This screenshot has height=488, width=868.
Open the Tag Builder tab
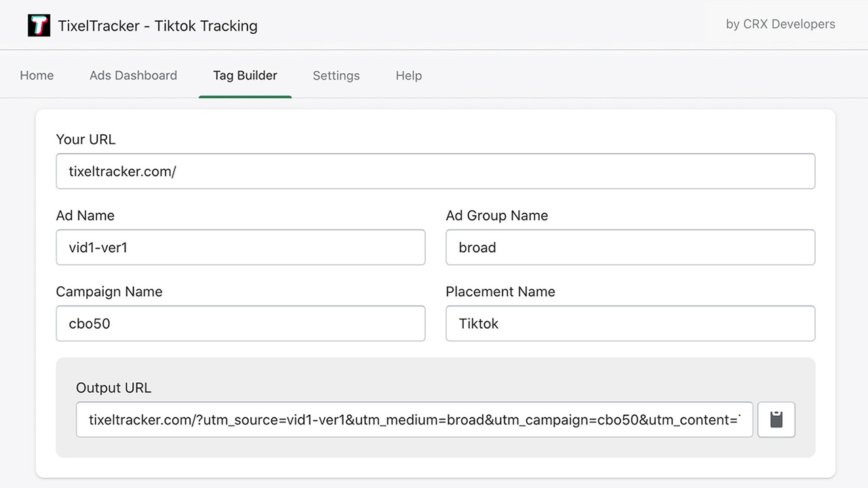[x=245, y=75]
